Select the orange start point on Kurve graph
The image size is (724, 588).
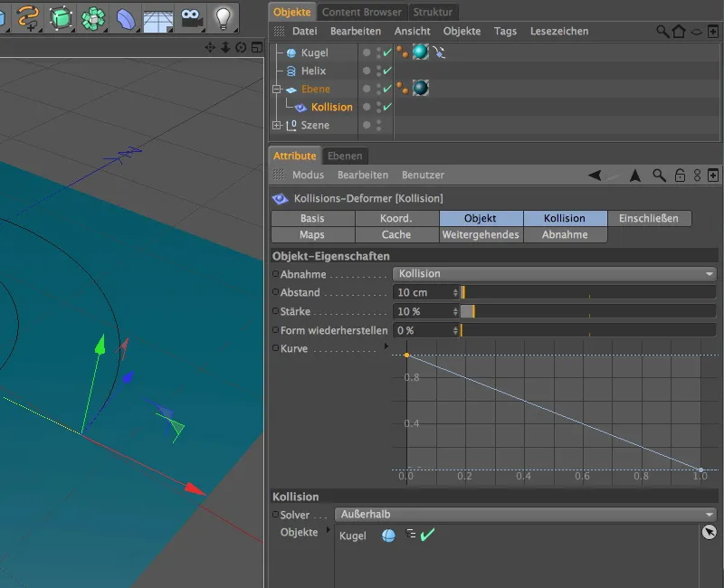pyautogui.click(x=406, y=355)
